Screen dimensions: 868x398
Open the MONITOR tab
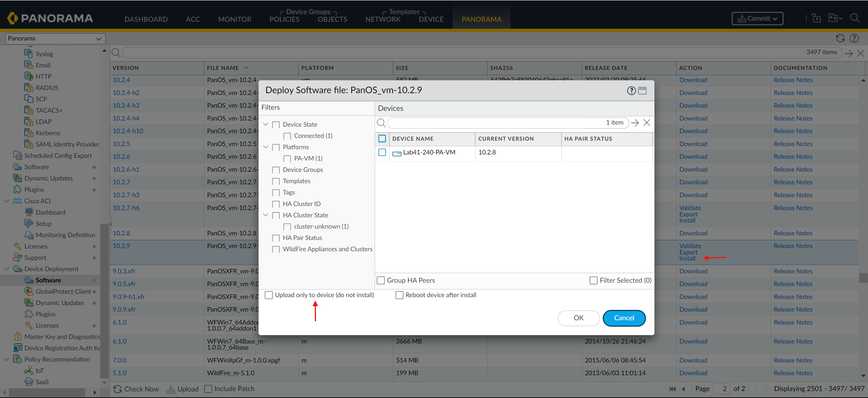(x=235, y=19)
